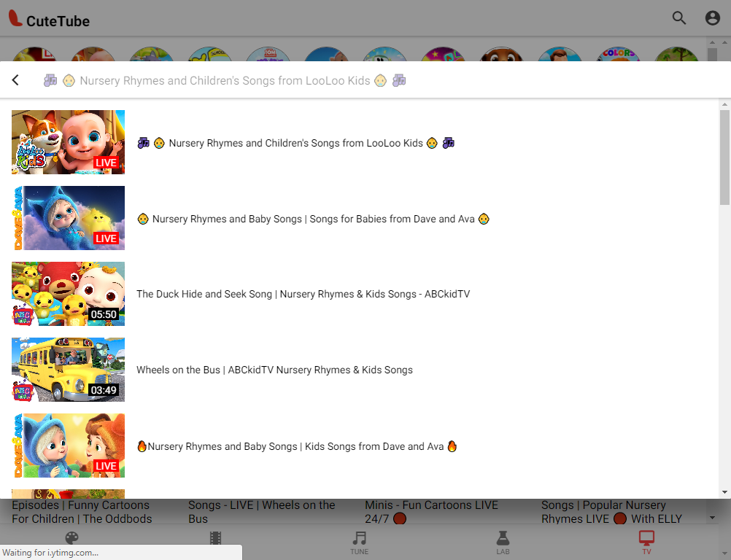Click the CuteTube logo
This screenshot has height=560, width=731.
(x=49, y=19)
